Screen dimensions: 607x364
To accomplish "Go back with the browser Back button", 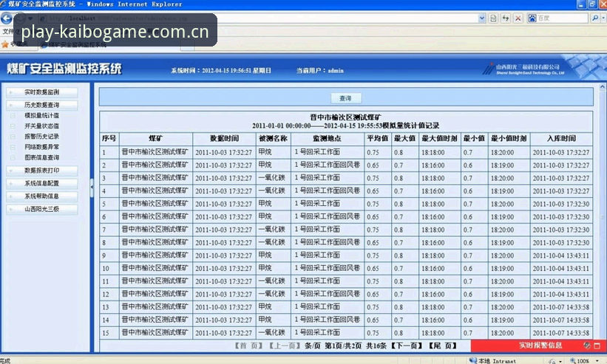I will tap(6, 18).
